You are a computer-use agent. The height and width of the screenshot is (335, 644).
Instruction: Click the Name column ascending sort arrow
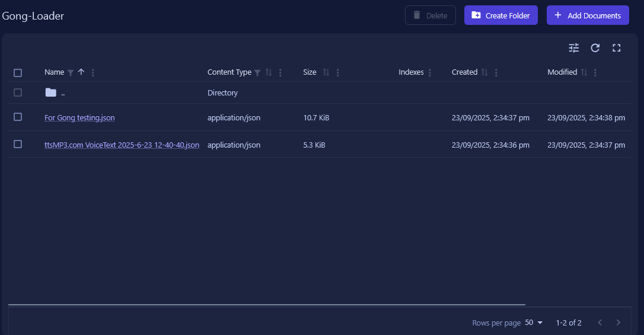(81, 72)
